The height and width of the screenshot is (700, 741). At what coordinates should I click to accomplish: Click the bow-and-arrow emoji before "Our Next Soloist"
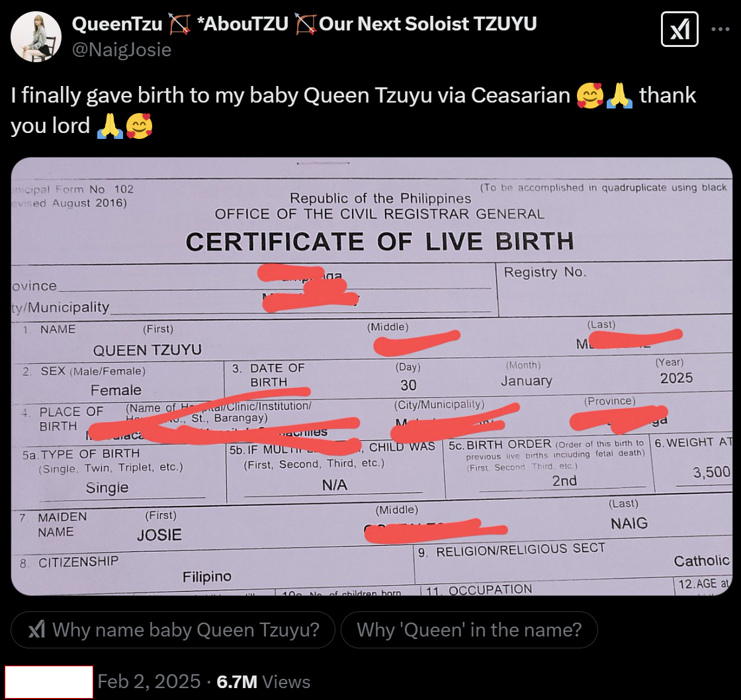click(x=305, y=24)
